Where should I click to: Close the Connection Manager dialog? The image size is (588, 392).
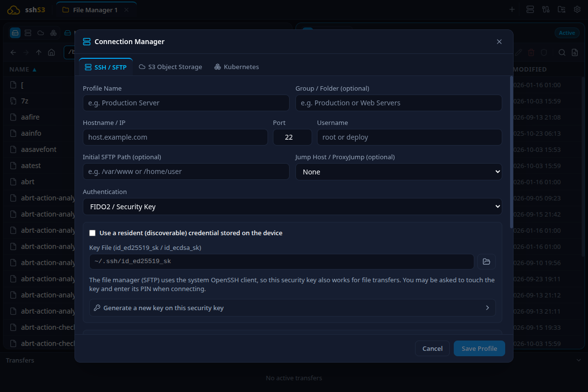coord(499,42)
